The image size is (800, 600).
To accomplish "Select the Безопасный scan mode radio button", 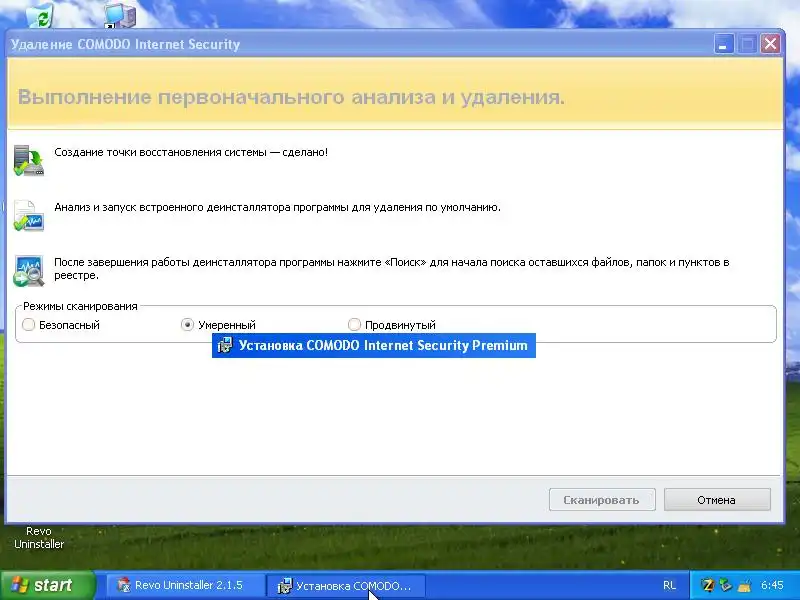I will pos(29,324).
